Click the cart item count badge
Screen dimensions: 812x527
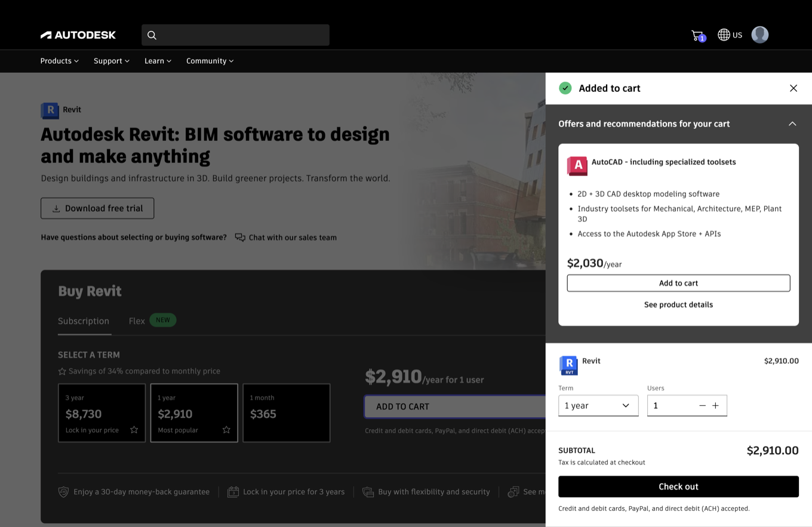[x=702, y=38]
